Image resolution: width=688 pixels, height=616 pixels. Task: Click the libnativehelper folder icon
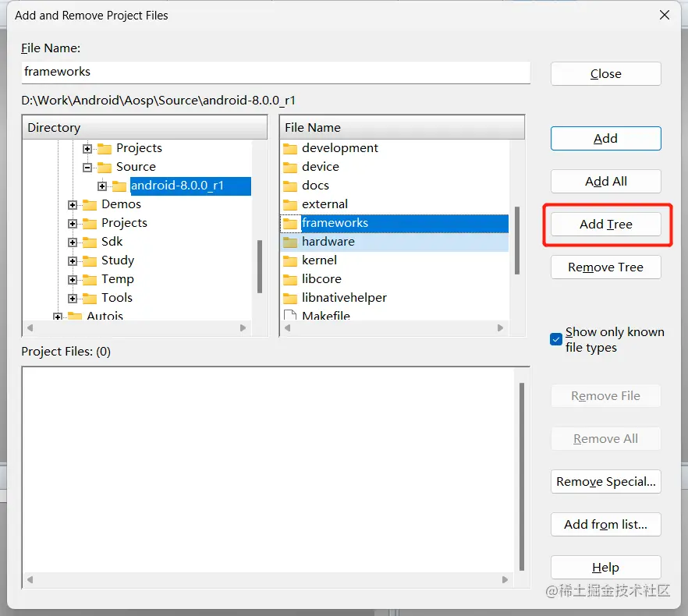[290, 299]
